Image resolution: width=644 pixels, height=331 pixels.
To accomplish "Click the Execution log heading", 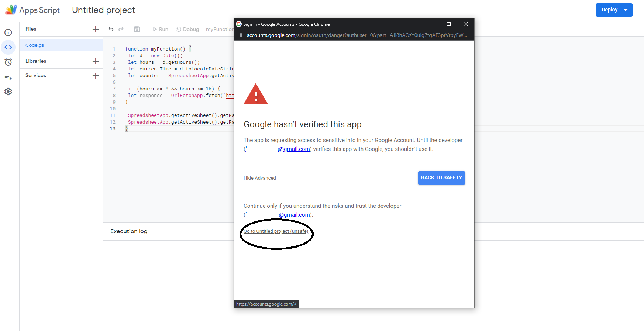I will [129, 231].
